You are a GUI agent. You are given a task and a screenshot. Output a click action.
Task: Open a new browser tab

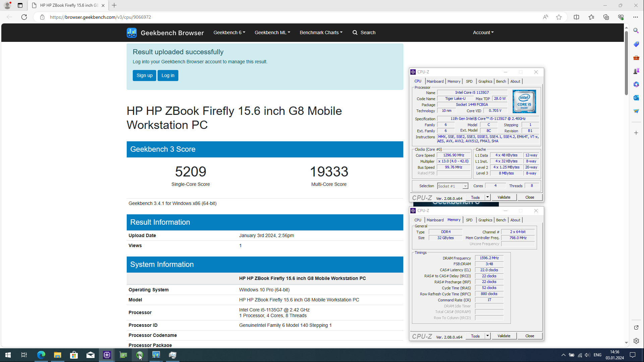(x=114, y=5)
